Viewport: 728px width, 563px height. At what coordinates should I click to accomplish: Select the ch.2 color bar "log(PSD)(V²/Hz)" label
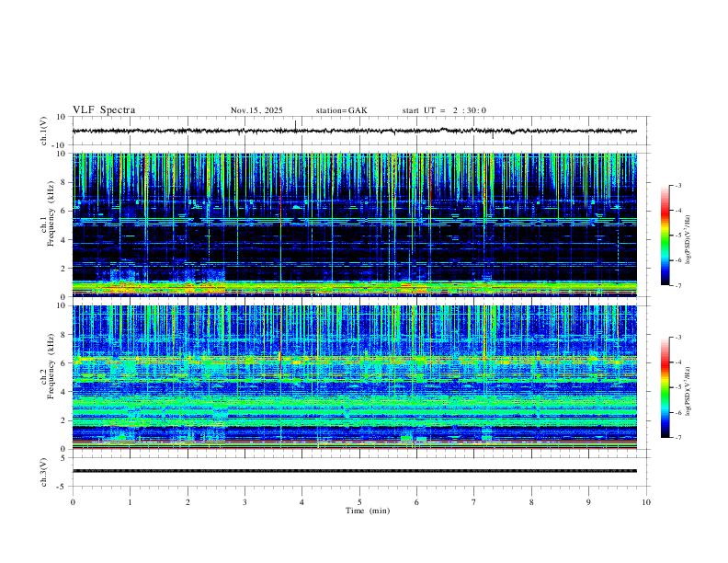[x=688, y=392]
